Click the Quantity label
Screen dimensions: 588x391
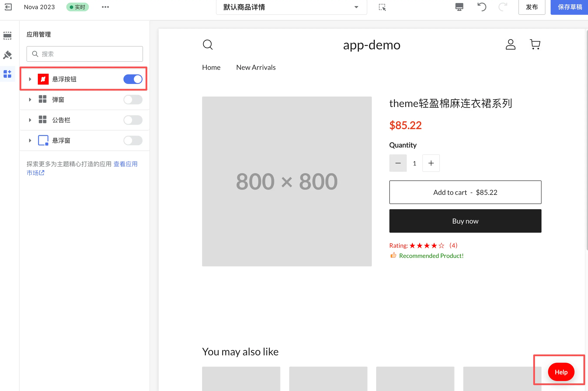point(403,145)
